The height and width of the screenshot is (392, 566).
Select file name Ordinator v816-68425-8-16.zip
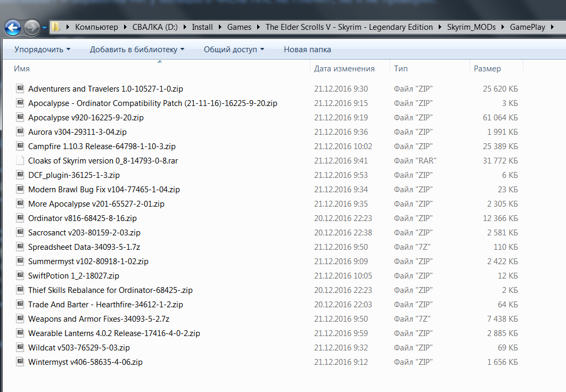(x=83, y=218)
